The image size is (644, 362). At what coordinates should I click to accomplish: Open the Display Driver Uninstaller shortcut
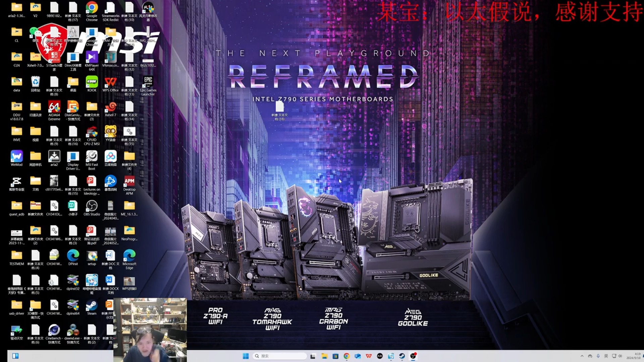tap(73, 160)
